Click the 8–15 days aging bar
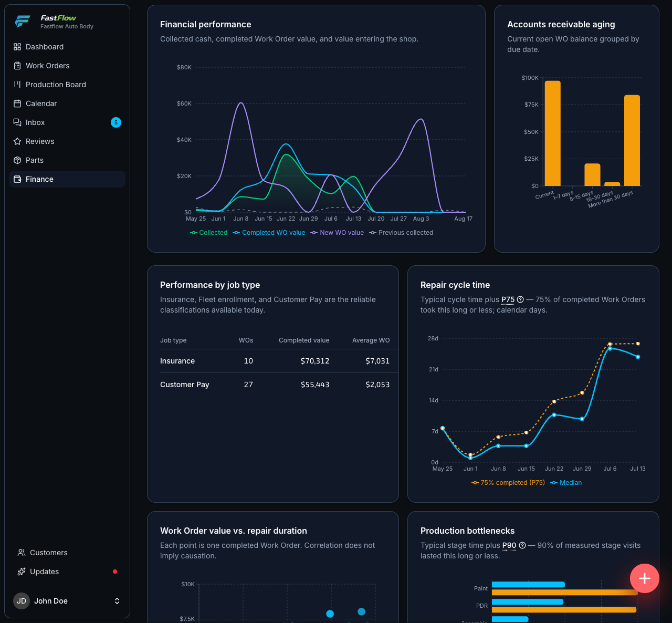The width and height of the screenshot is (672, 623). pos(592,175)
